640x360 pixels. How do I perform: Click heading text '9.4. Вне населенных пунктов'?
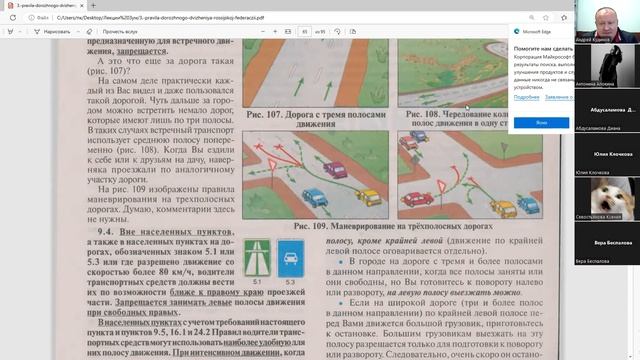165,232
